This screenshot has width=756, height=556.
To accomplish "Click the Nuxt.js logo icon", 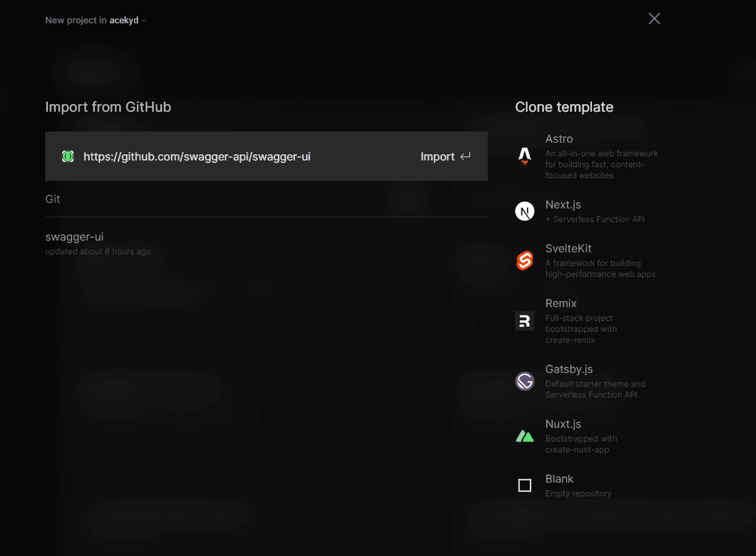I will click(x=525, y=436).
